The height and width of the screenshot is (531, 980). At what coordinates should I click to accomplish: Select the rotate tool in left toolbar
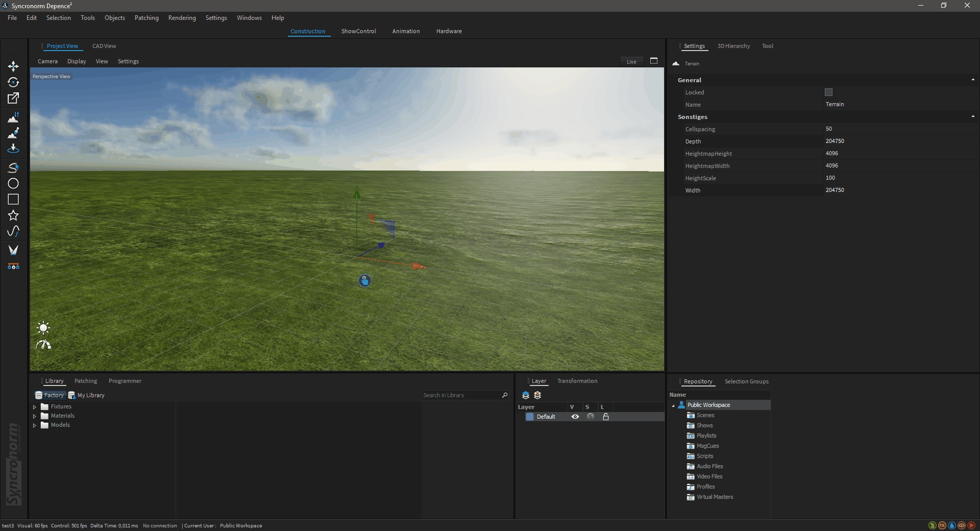coord(13,82)
